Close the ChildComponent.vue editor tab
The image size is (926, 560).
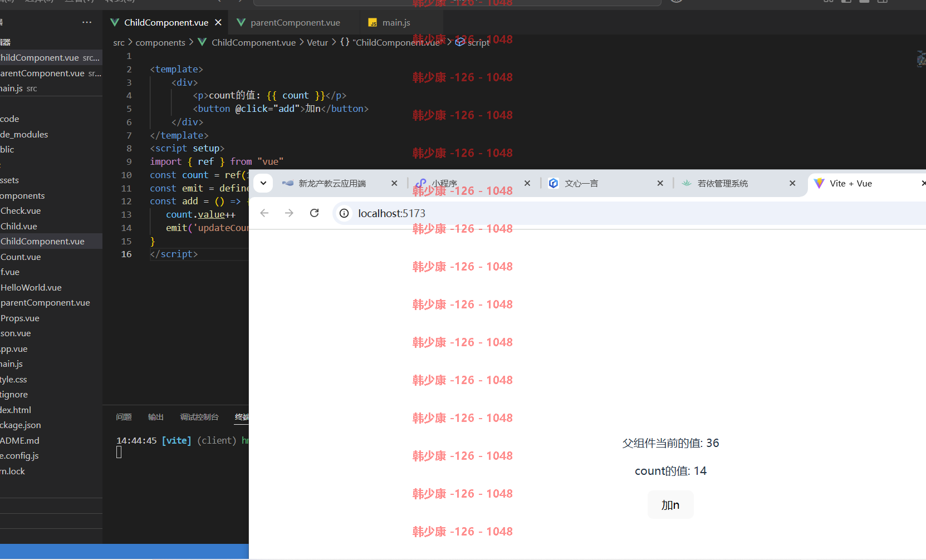click(218, 22)
